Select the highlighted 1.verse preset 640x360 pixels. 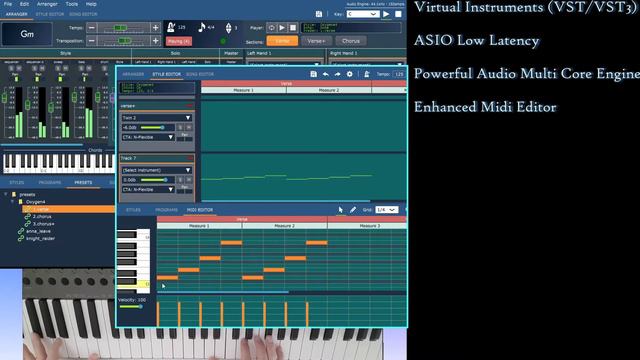[69, 209]
